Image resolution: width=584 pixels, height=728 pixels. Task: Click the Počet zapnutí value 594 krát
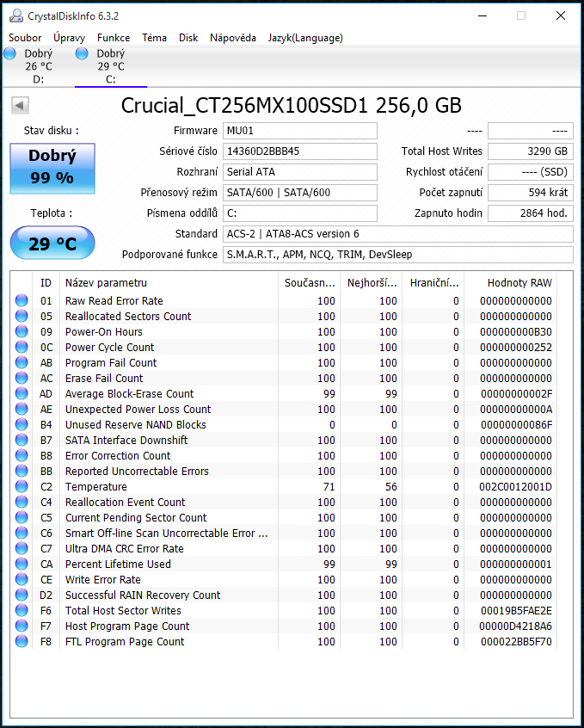531,193
